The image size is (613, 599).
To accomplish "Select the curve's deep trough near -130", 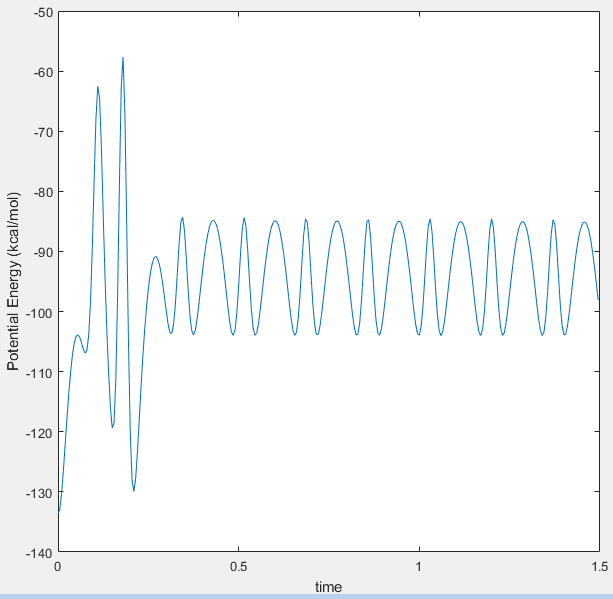I will click(134, 490).
